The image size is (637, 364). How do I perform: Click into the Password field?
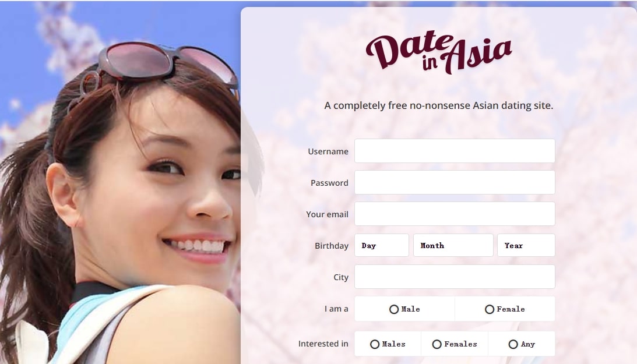455,182
